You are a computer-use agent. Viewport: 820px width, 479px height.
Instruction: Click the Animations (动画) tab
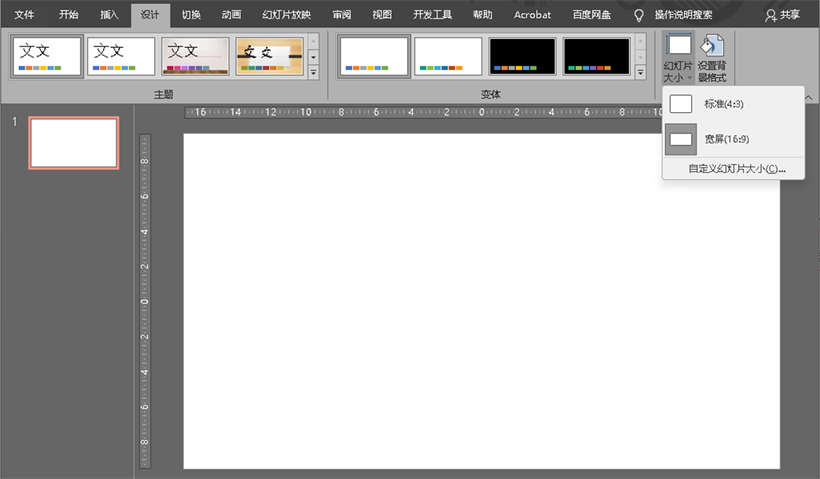tap(231, 15)
